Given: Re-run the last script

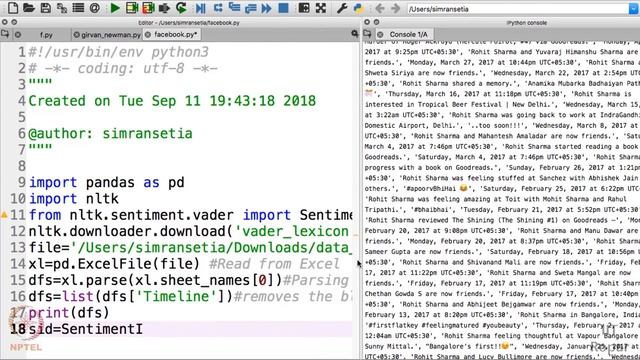Looking at the screenshot, I should (181, 8).
